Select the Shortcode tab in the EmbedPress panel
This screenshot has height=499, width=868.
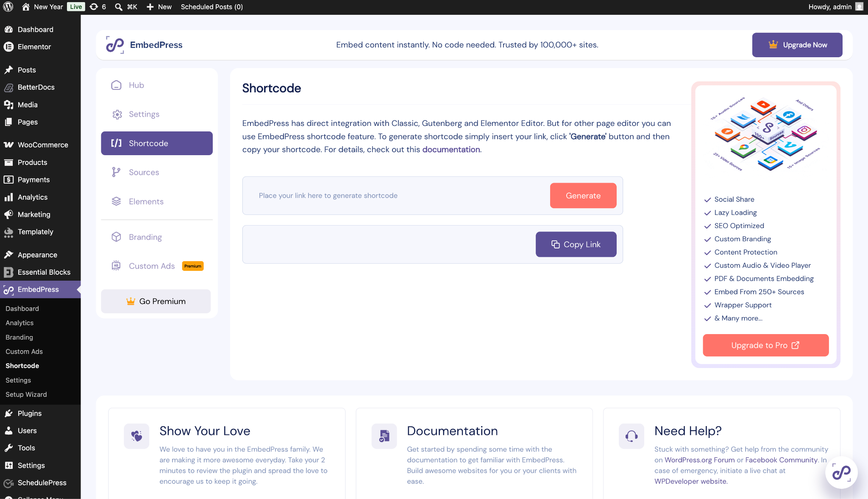[x=157, y=143]
